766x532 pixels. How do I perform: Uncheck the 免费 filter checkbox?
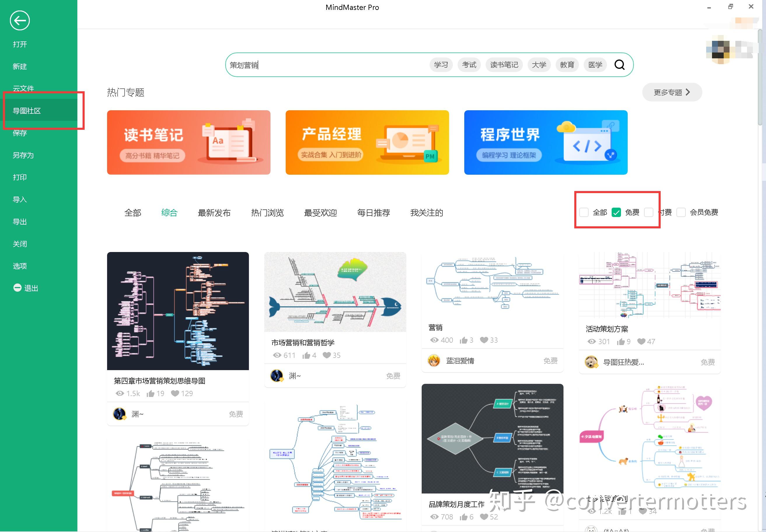tap(616, 212)
